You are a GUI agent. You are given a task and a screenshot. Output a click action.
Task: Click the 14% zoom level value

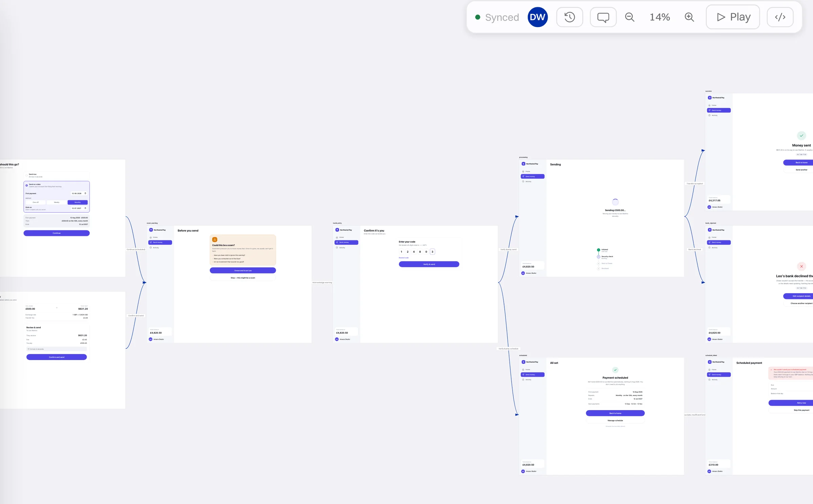click(660, 17)
